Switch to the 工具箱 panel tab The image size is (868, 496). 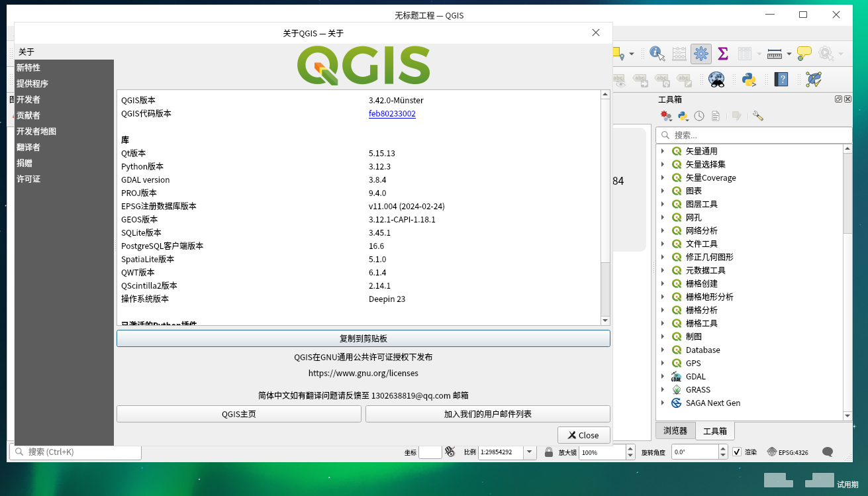pos(715,431)
